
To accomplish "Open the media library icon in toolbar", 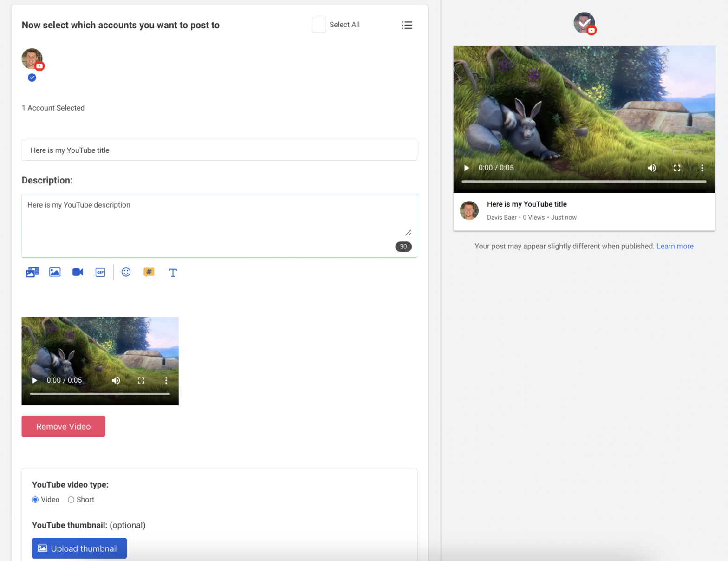I will (x=32, y=272).
